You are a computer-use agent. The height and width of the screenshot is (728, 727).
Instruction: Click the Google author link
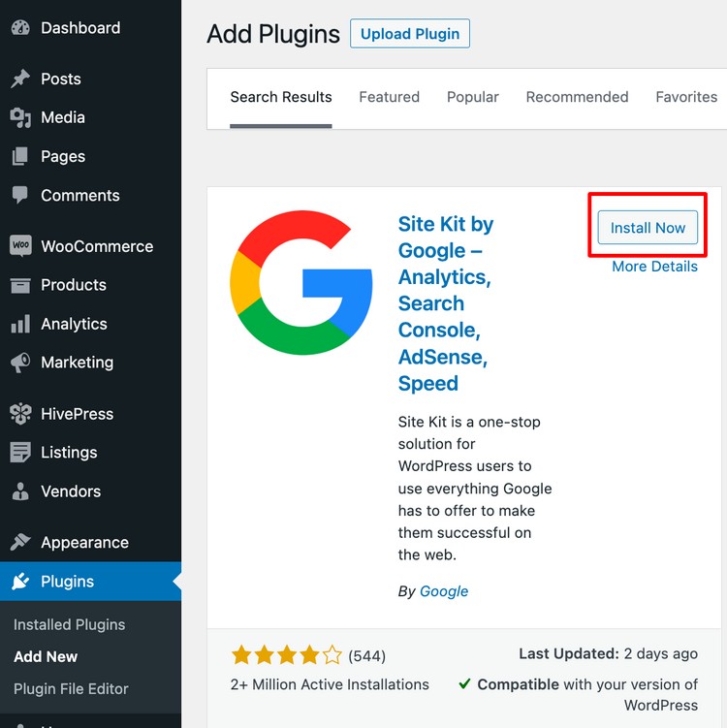pos(444,591)
